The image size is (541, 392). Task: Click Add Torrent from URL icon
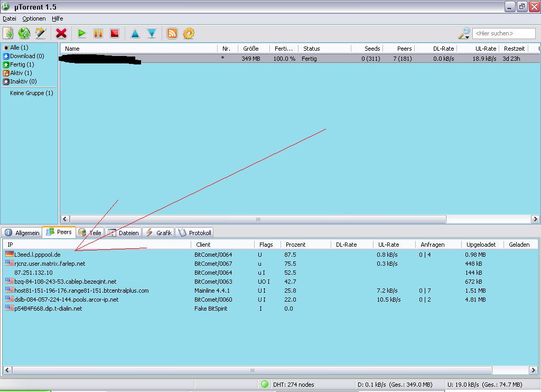tap(24, 33)
